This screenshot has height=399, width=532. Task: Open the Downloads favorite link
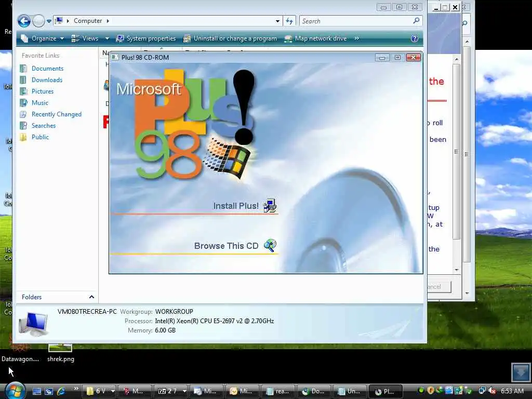(47, 80)
